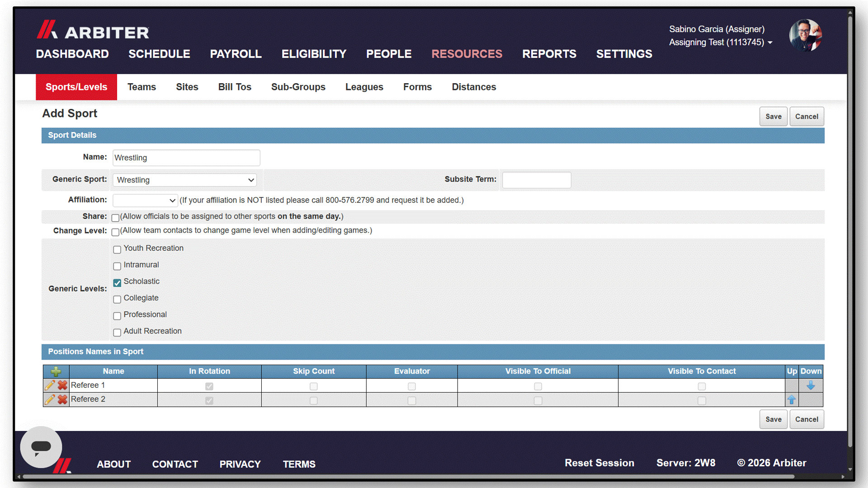868x488 pixels.
Task: Open the chat support bubble
Action: pos(41,447)
